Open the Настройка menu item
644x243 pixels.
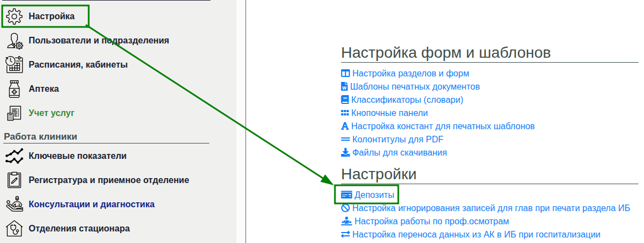[51, 16]
